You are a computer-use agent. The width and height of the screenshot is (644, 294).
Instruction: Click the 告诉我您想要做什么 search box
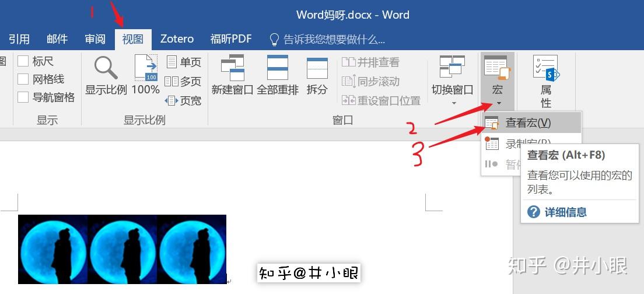[334, 40]
